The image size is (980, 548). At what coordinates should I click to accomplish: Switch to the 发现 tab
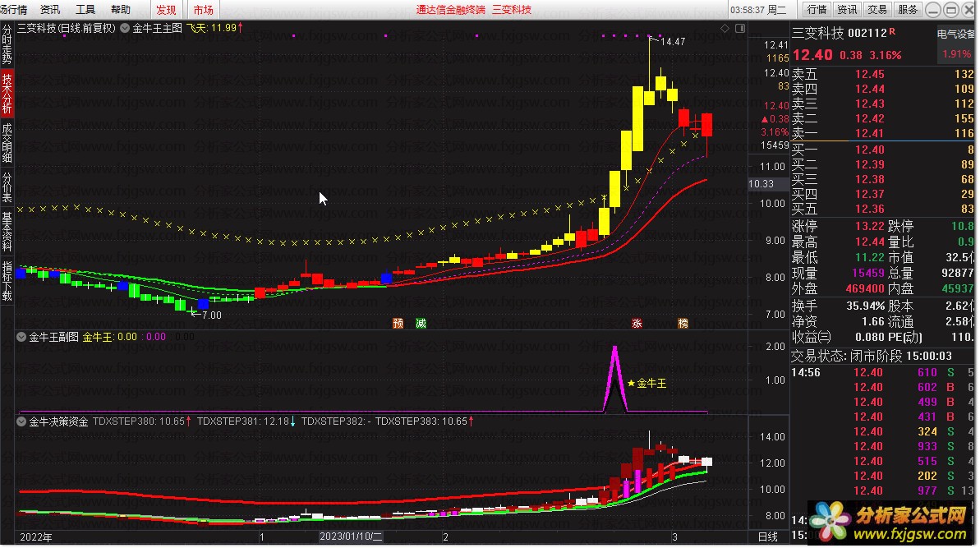(166, 9)
